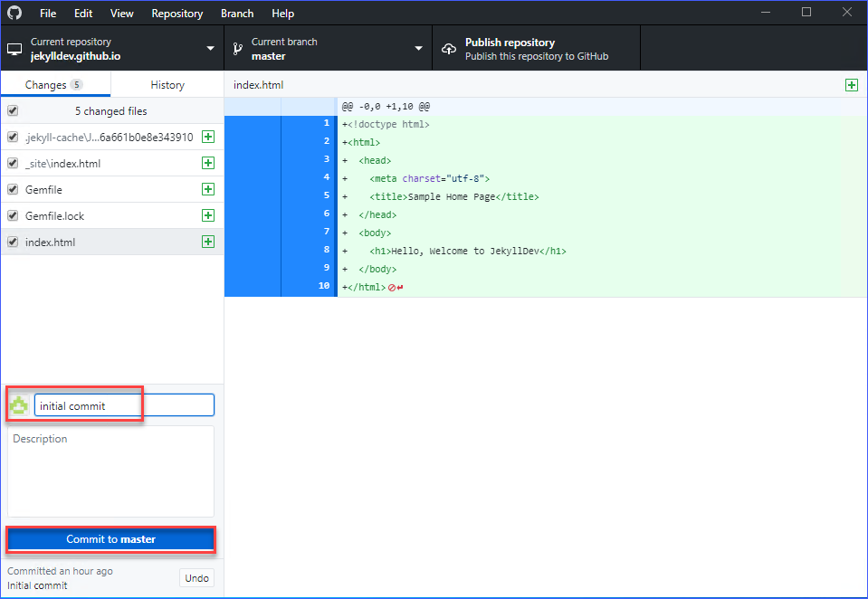The height and width of the screenshot is (599, 868).
Task: Uncheck the .jekyll-cache file checkbox
Action: (x=13, y=137)
